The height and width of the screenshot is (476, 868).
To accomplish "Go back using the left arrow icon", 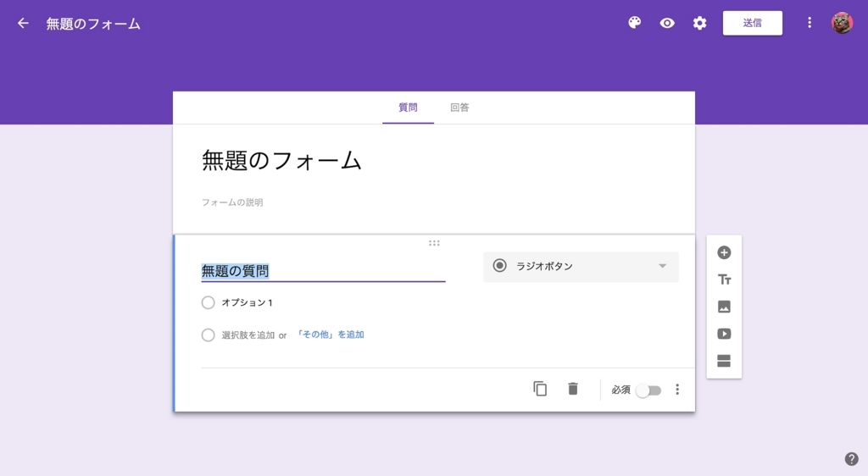I will coord(23,23).
